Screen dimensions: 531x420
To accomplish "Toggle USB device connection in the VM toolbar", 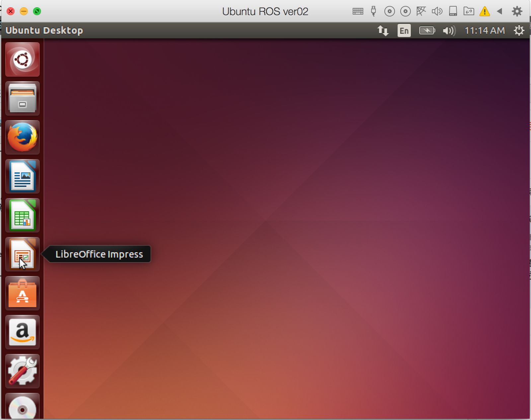I will click(373, 11).
